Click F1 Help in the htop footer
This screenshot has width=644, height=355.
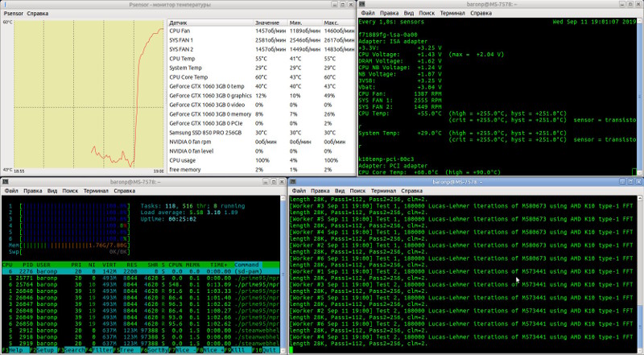(15, 351)
